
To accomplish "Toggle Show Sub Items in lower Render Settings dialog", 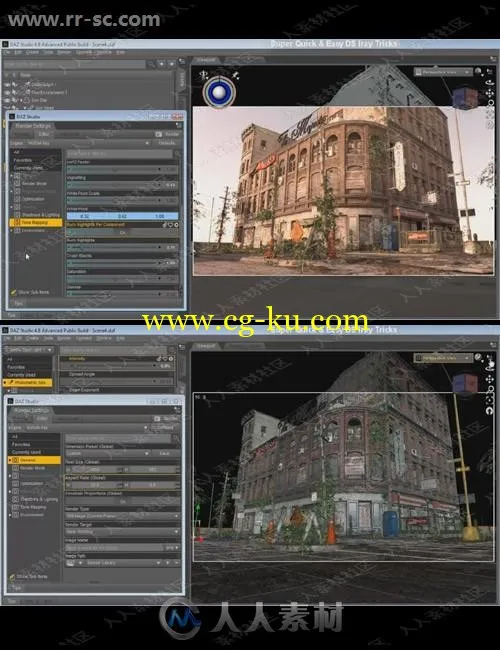I will coord(29,577).
